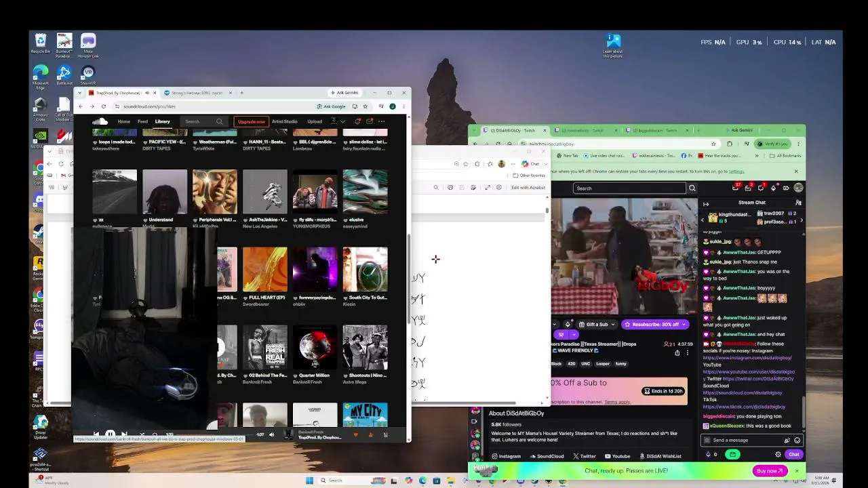Viewport: 868px width, 488px height.
Task: Click the Windows Start button
Action: 309,481
